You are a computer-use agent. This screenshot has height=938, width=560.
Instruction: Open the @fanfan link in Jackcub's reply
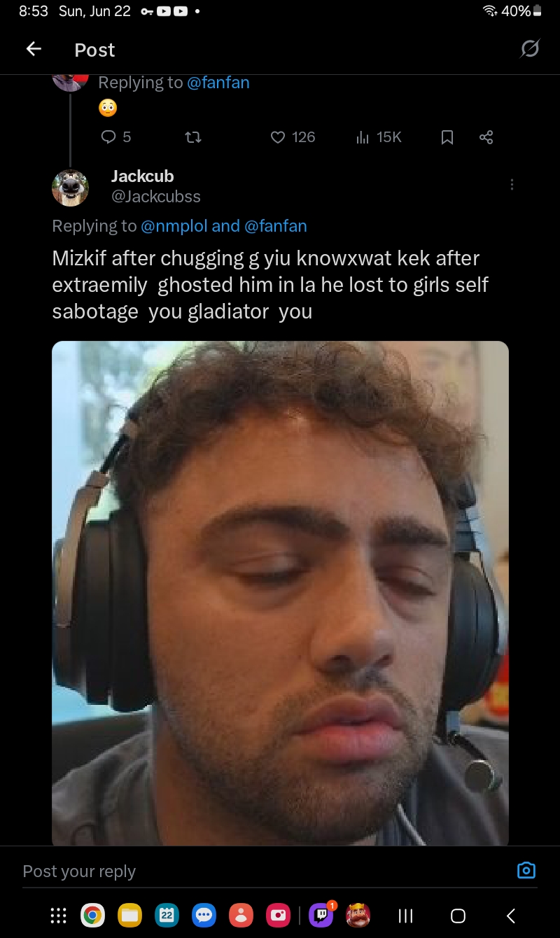(275, 226)
